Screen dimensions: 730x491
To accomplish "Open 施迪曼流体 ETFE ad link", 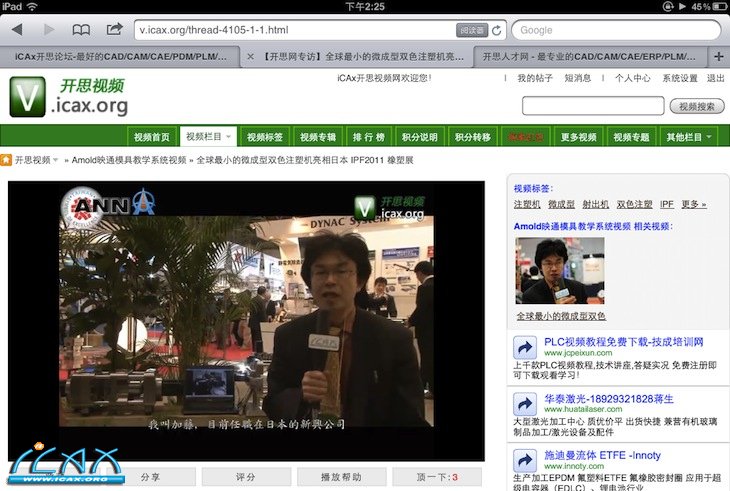I will [602, 455].
